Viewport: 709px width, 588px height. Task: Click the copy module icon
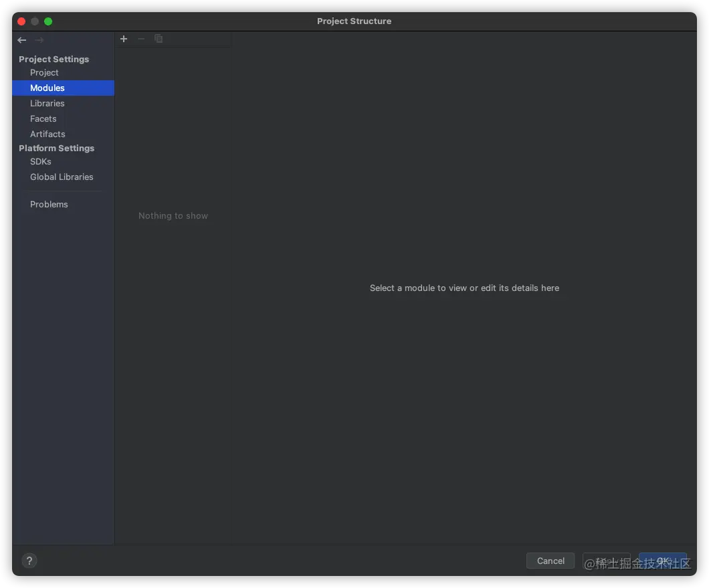[159, 39]
